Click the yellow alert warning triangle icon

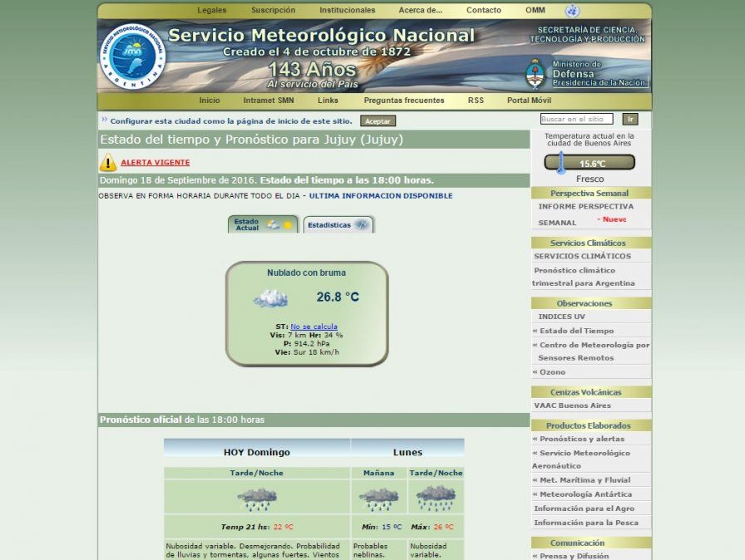point(108,162)
